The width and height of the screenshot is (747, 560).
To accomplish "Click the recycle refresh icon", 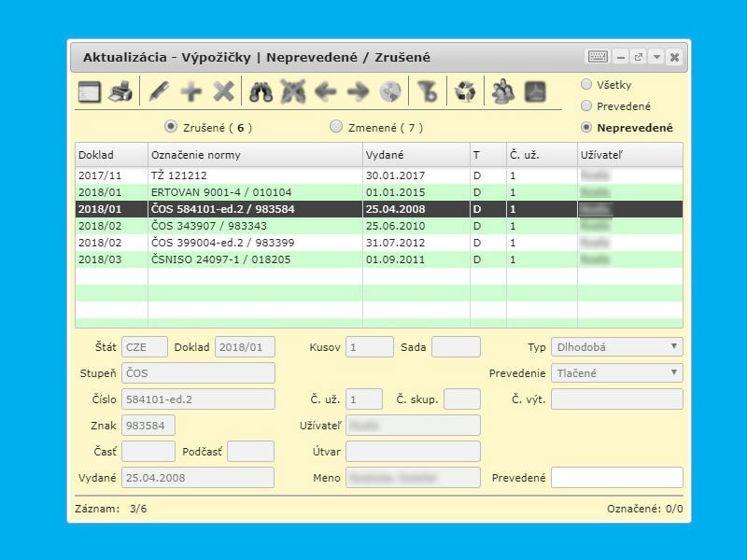I will (465, 91).
